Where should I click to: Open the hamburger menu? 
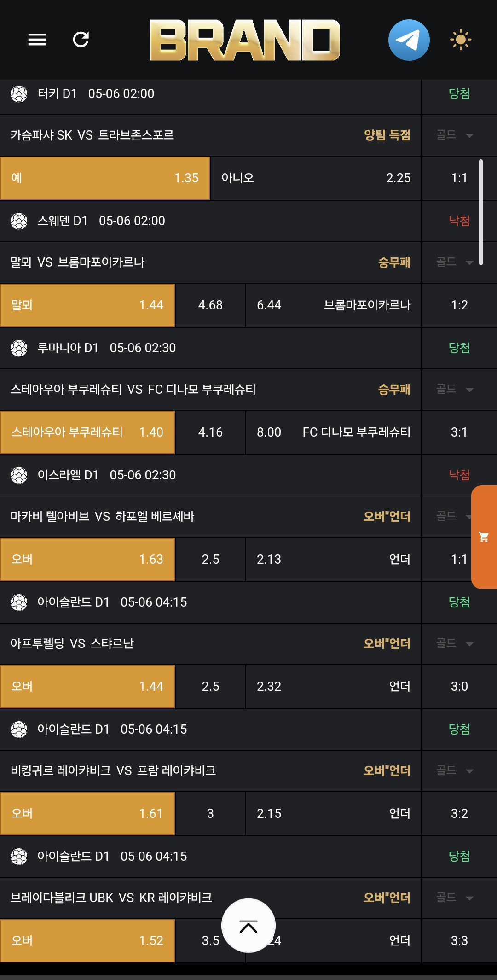pos(37,40)
